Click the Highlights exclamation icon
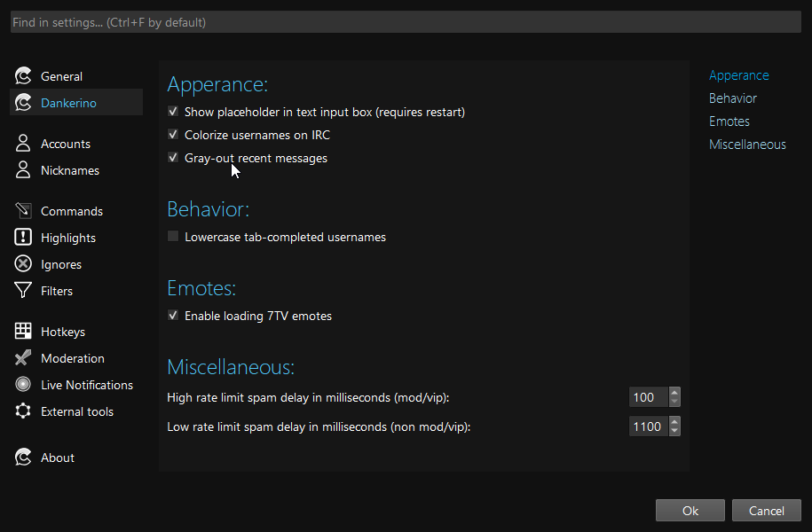This screenshot has width=812, height=532. pos(23,237)
